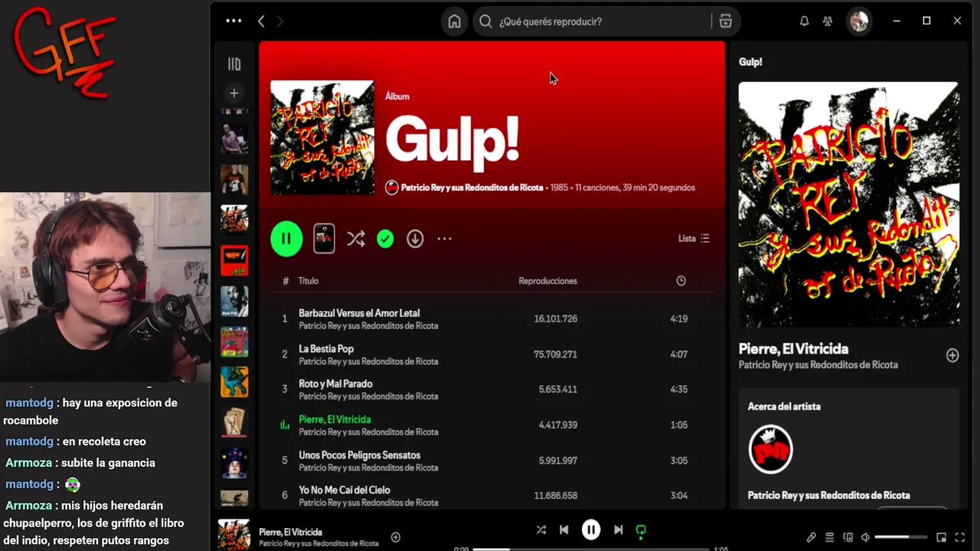
Task: Sort by duration clock header
Action: (x=681, y=281)
